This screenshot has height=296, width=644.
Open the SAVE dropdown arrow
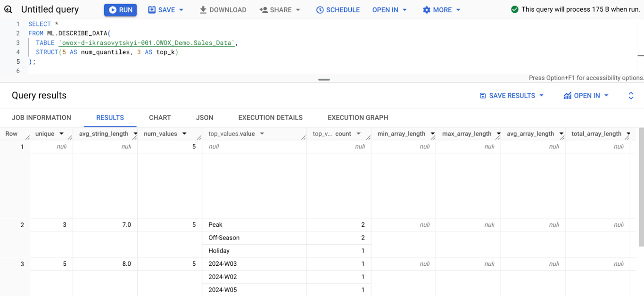tap(182, 10)
